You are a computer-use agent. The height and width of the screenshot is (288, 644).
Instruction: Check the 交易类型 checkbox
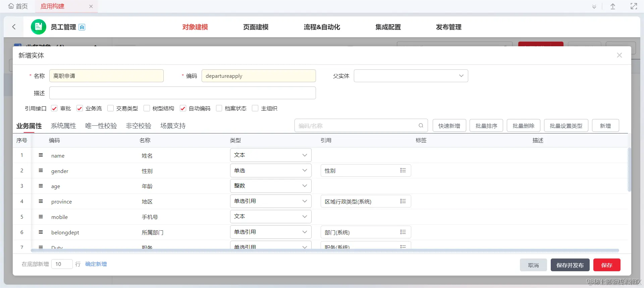[110, 108]
